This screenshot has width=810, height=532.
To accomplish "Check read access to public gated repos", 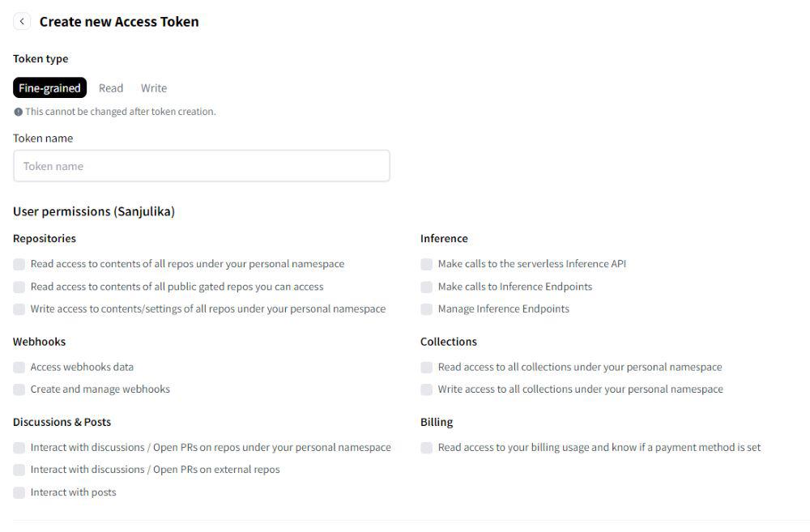I will [x=19, y=287].
